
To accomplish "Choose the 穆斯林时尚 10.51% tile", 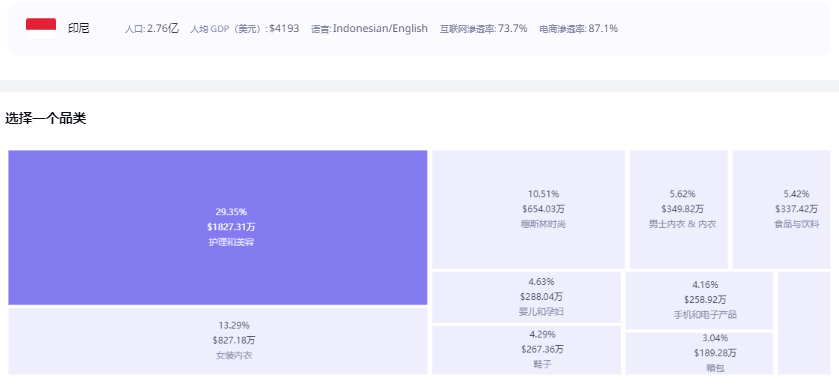I will tap(528, 209).
